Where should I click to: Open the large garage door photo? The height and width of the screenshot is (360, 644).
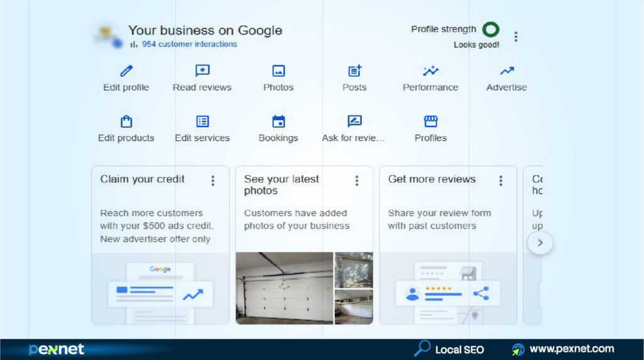pos(284,288)
